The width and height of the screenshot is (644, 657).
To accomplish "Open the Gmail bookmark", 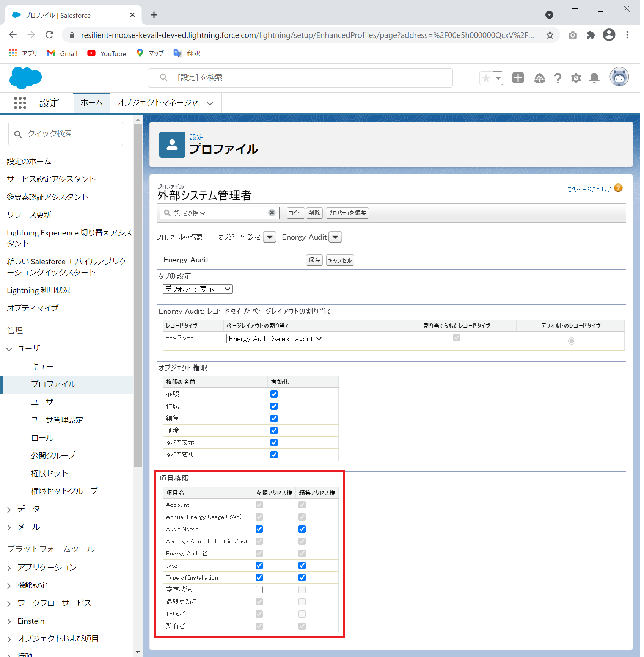I will [x=62, y=53].
